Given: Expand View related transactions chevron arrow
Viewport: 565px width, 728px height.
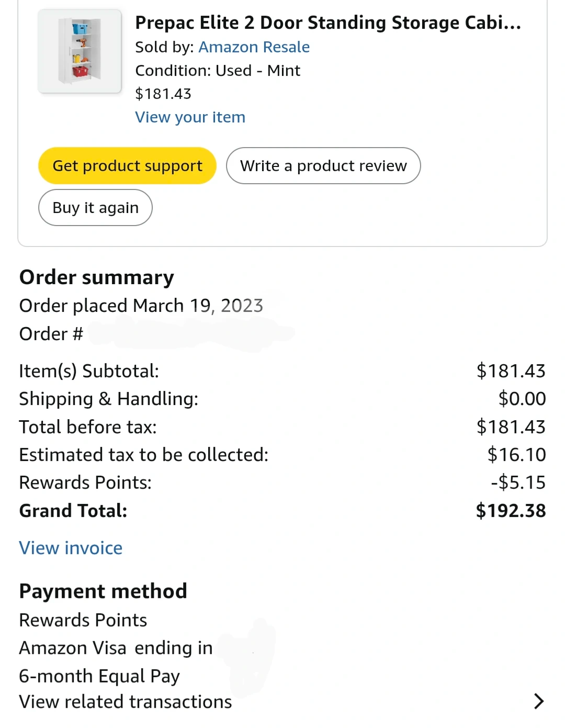Looking at the screenshot, I should pyautogui.click(x=538, y=701).
